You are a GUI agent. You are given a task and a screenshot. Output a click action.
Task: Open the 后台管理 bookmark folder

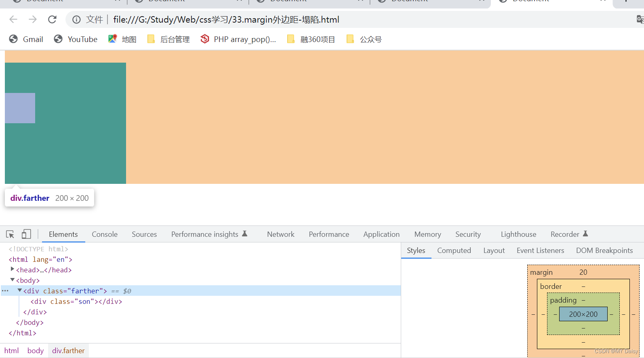(169, 39)
